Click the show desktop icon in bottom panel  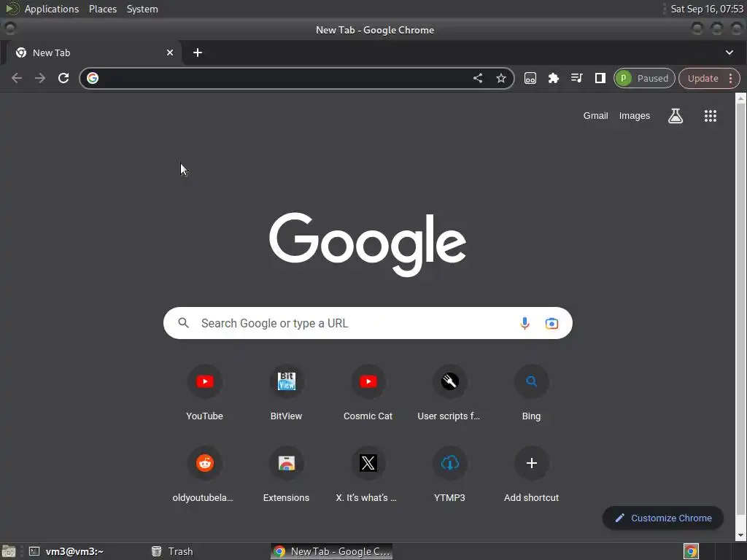coord(9,551)
